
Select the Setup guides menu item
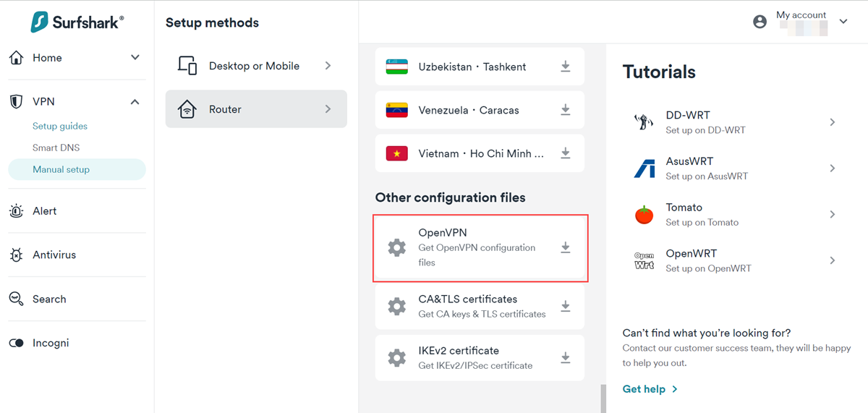(59, 126)
